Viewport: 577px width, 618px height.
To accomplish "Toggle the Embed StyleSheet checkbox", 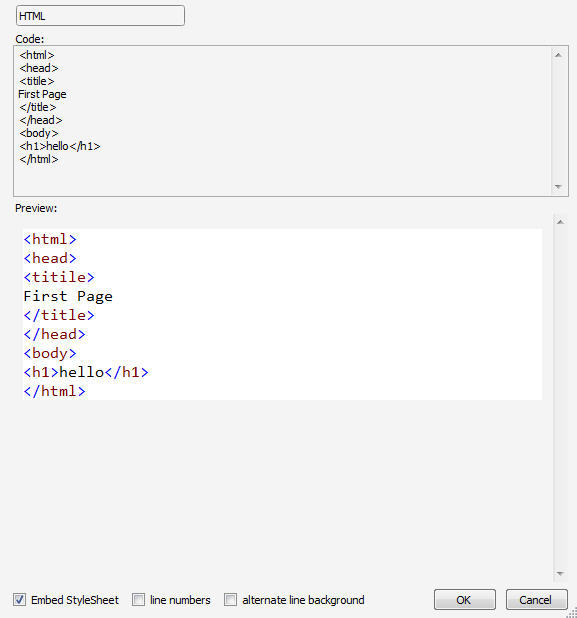I will [19, 600].
